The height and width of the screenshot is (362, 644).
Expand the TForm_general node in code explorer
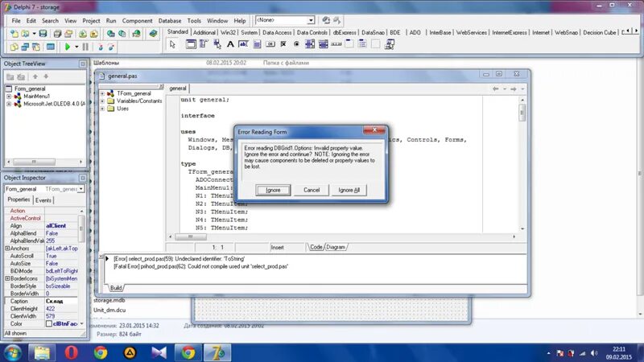[102, 93]
